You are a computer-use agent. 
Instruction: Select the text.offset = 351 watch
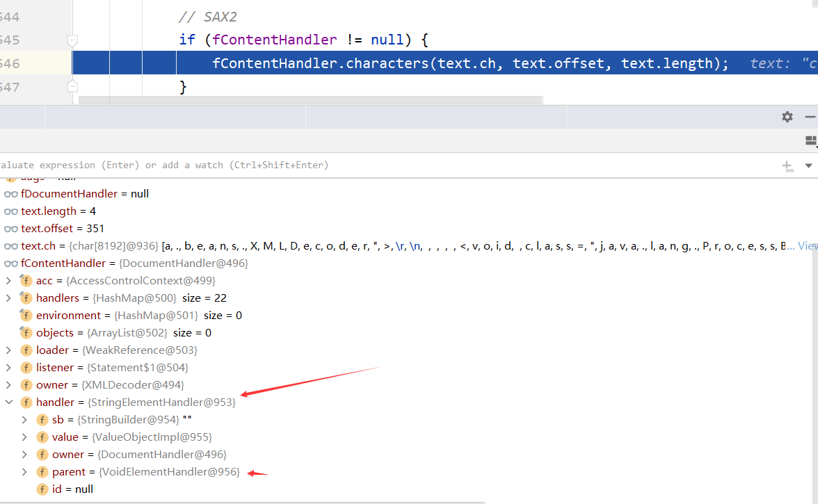(63, 228)
